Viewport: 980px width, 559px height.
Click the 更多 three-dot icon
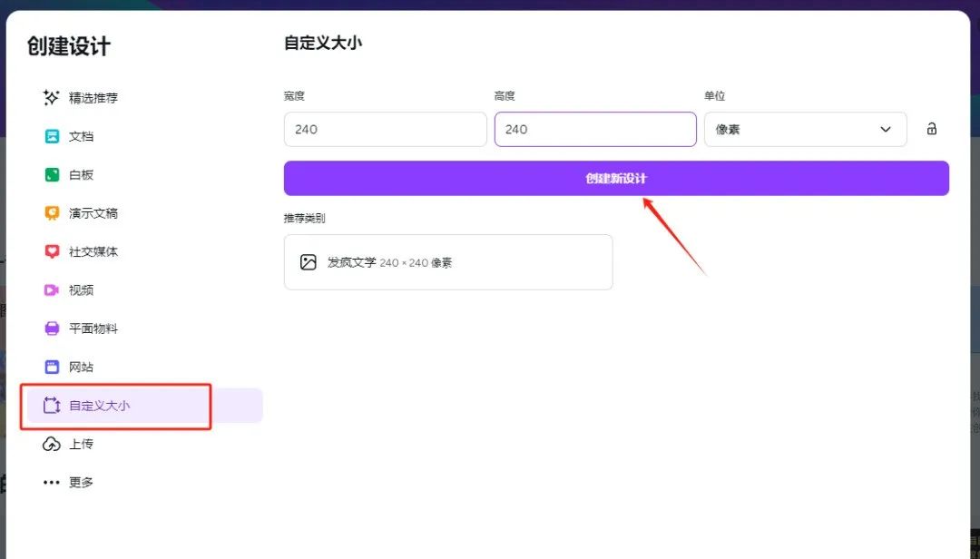tap(52, 482)
